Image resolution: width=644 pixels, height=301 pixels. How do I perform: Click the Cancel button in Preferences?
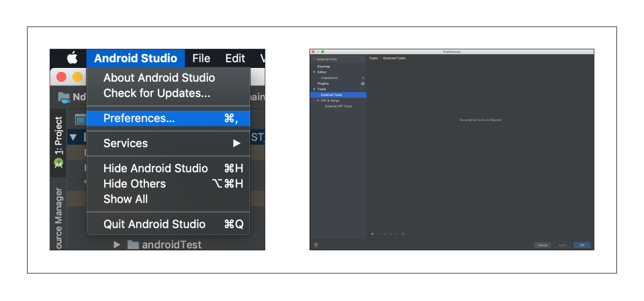(x=543, y=245)
